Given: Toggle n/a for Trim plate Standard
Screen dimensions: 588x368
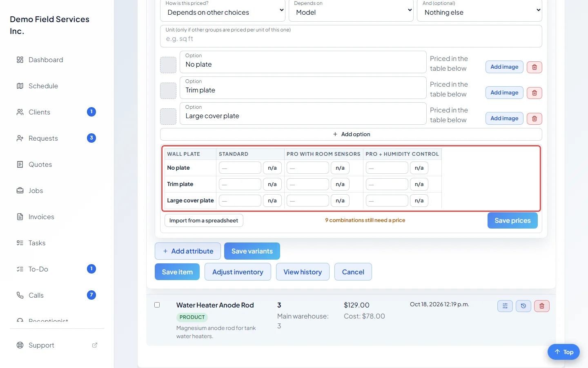Looking at the screenshot, I should pyautogui.click(x=272, y=184).
